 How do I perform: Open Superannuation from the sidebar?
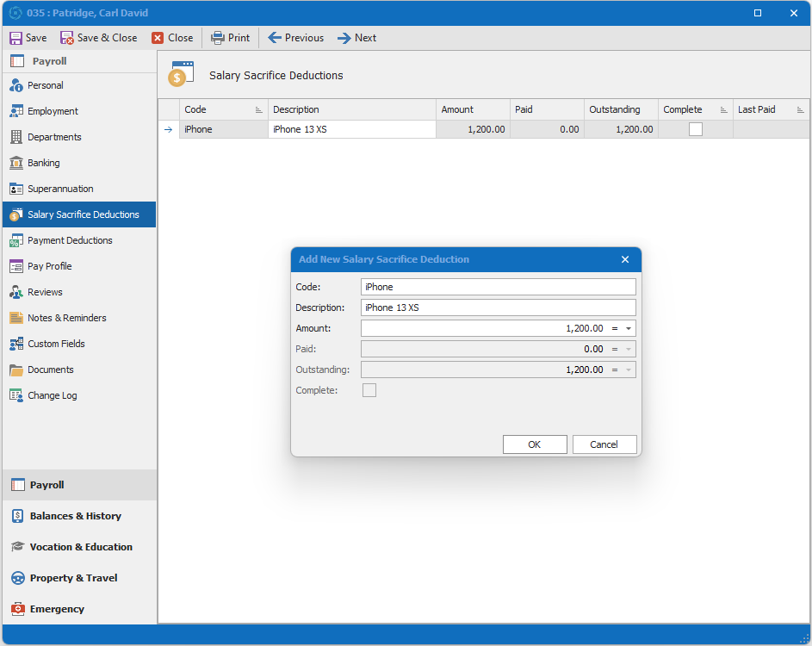tap(60, 189)
